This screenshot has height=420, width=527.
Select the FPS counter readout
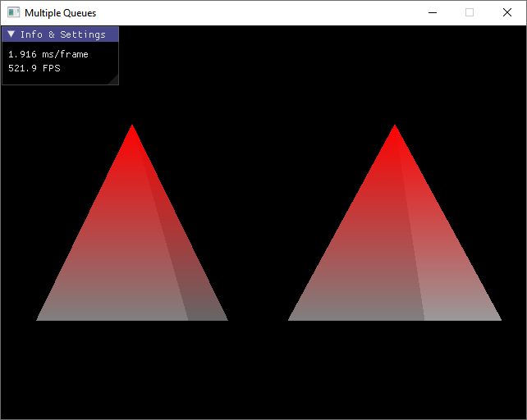click(34, 68)
